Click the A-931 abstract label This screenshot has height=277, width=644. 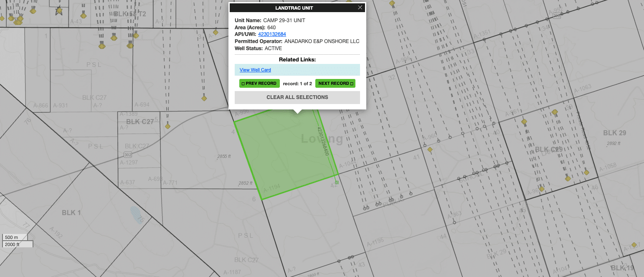60,105
